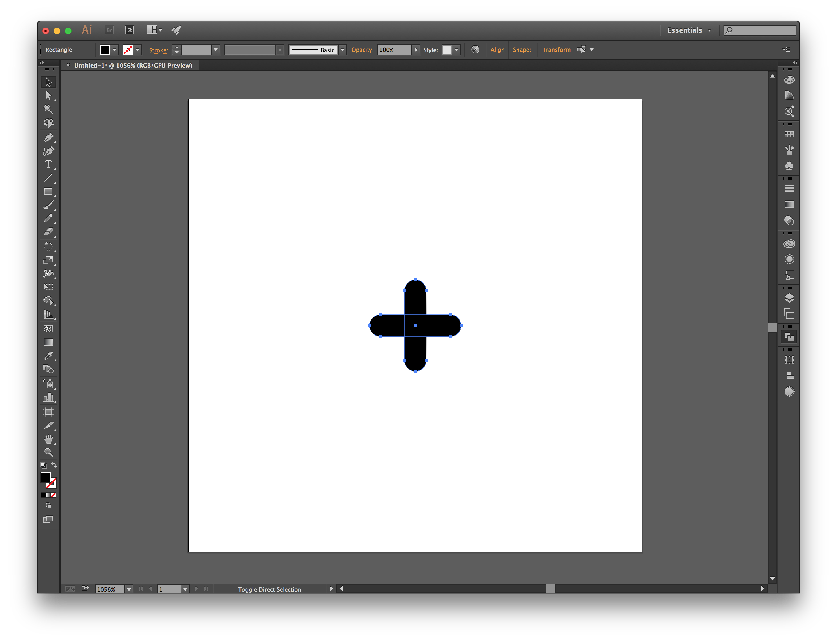This screenshot has height=644, width=837.
Task: Select the Line Segment tool
Action: tap(48, 178)
